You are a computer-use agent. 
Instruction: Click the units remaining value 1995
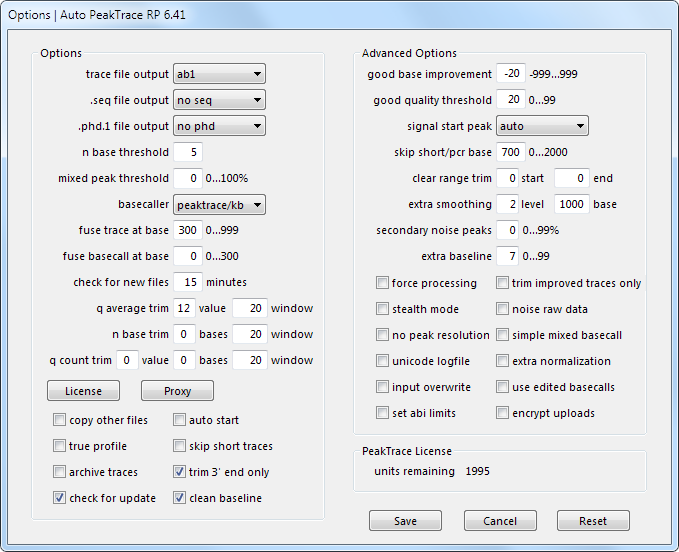point(478,471)
